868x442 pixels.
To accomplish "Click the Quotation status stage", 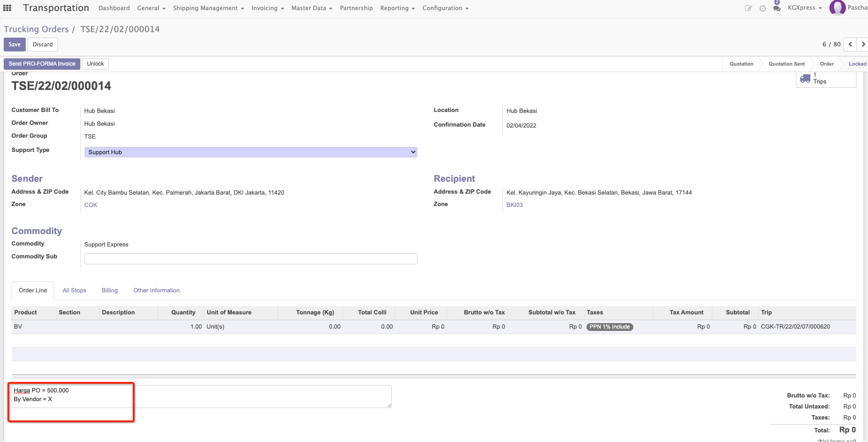I will tap(741, 64).
